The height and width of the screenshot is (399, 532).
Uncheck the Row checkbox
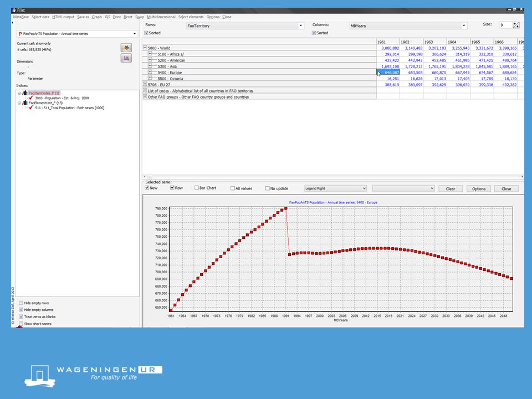172,188
